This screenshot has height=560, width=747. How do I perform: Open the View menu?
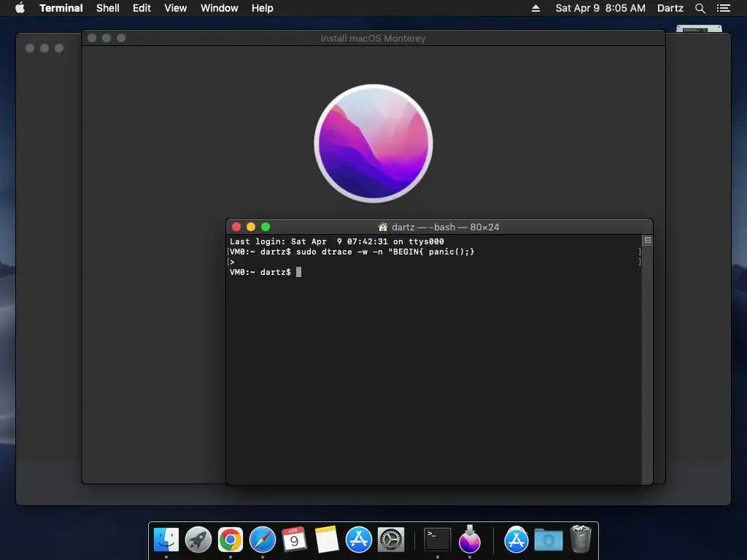pyautogui.click(x=175, y=8)
